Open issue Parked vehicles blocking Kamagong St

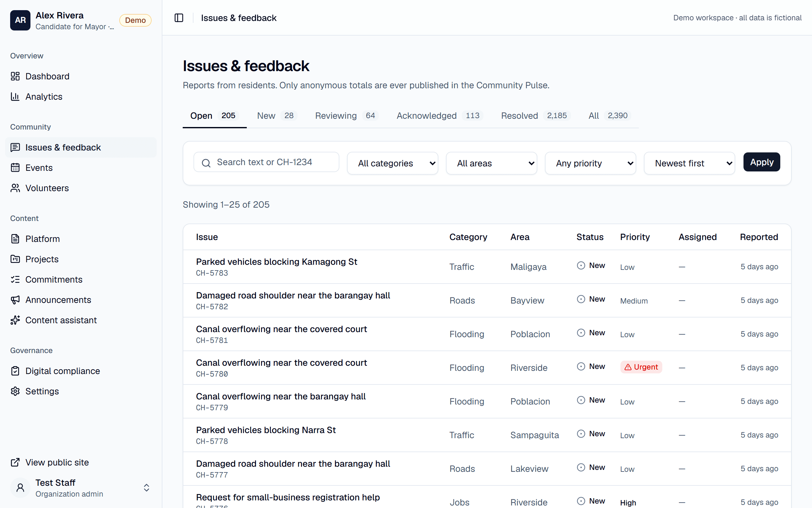[x=277, y=262]
